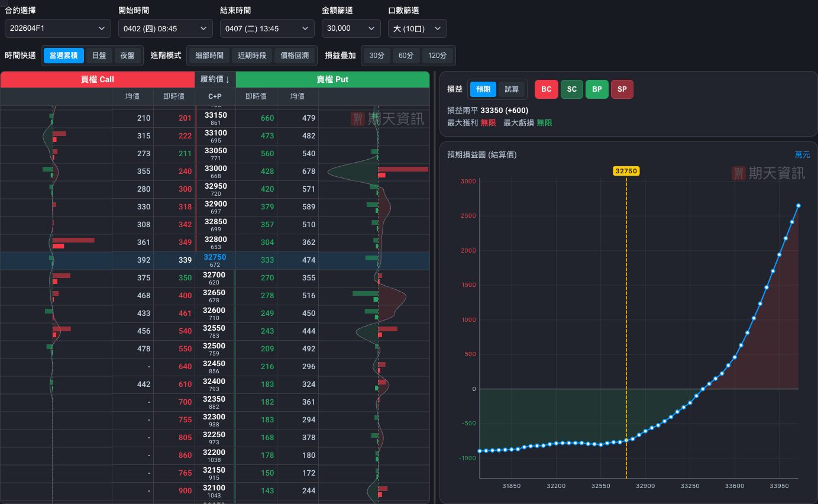Click Call 即時價 349 at strike 32800

pyautogui.click(x=185, y=243)
